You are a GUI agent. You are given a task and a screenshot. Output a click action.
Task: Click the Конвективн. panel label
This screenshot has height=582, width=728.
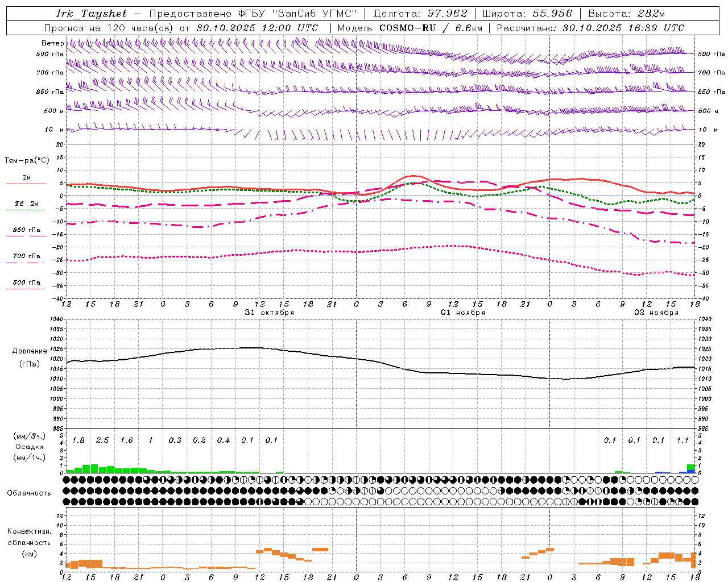pyautogui.click(x=29, y=531)
